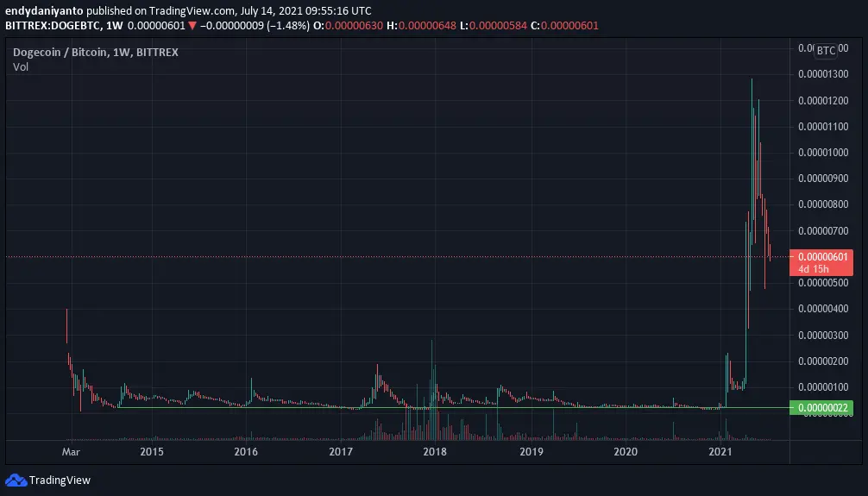Click the 2019 time axis label
This screenshot has height=496, width=868.
click(531, 452)
